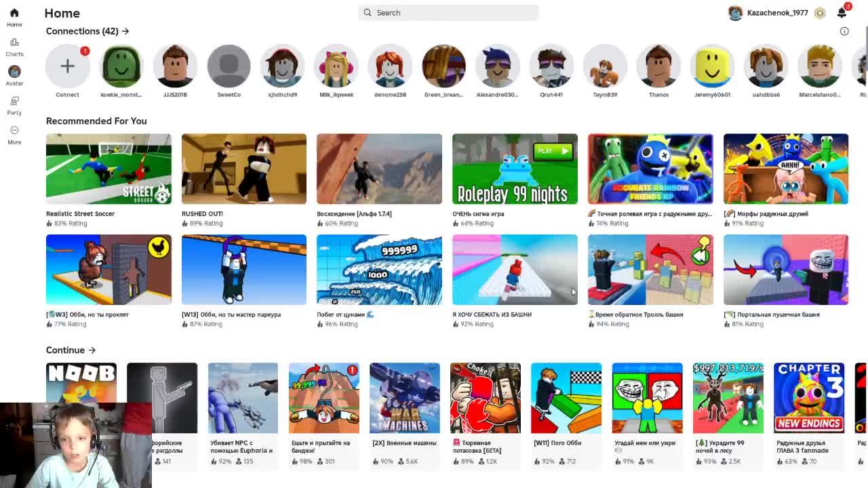Click the RUSHED OUT! game title
Screen dimensions: 868x488
pyautogui.click(x=202, y=213)
